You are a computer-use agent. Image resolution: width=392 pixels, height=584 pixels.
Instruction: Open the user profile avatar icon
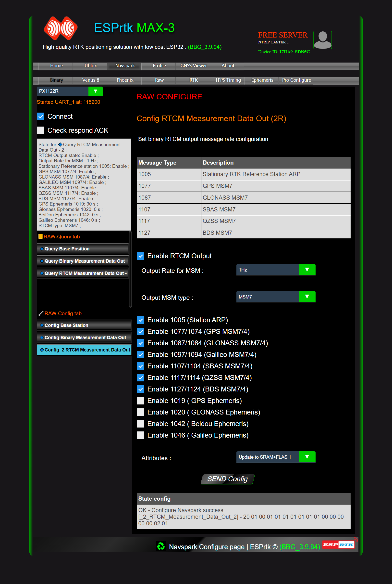click(x=322, y=40)
